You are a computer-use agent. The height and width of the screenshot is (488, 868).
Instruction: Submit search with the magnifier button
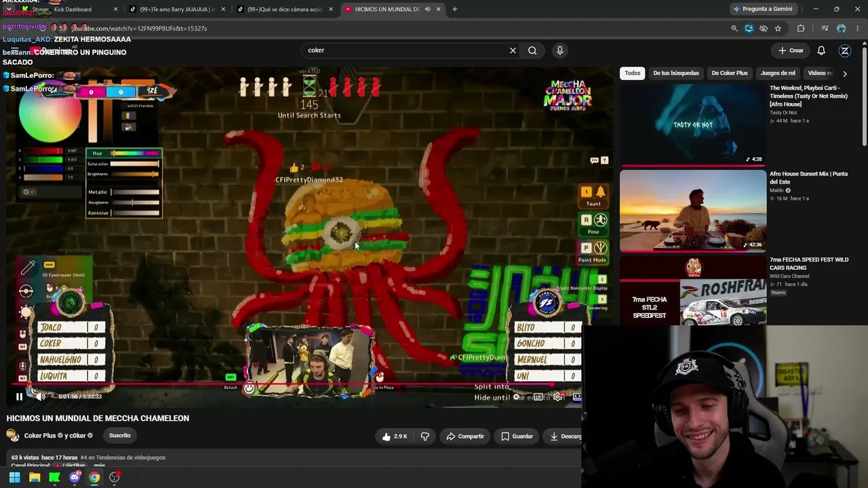(532, 50)
